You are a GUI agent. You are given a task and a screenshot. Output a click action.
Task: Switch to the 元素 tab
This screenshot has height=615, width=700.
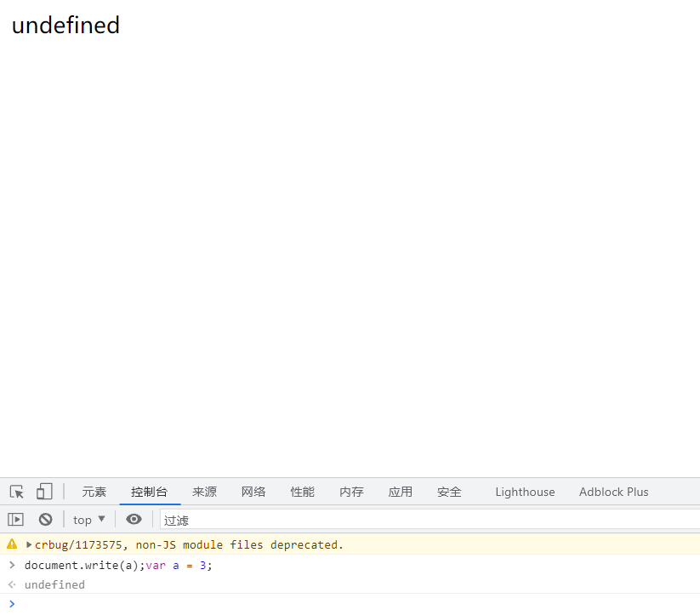(94, 492)
